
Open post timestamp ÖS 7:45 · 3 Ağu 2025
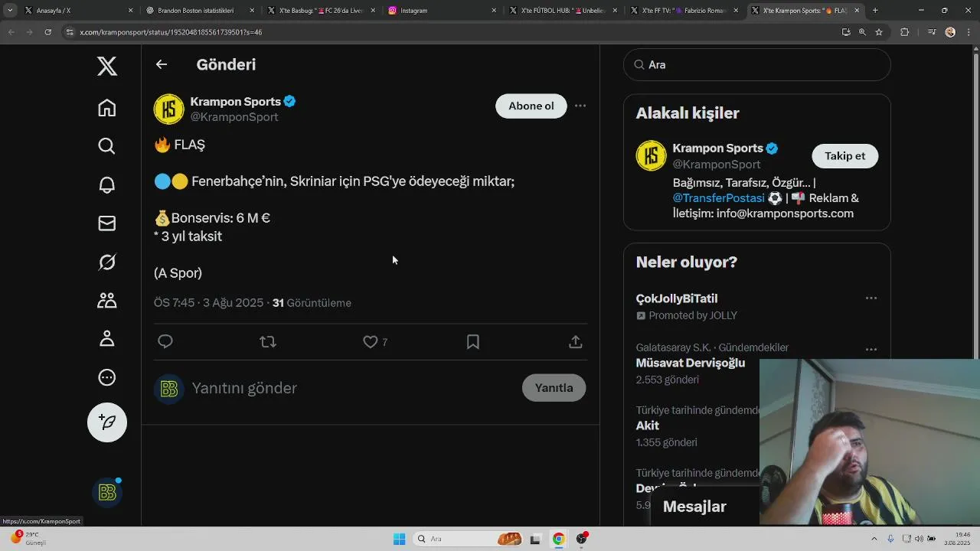tap(208, 303)
